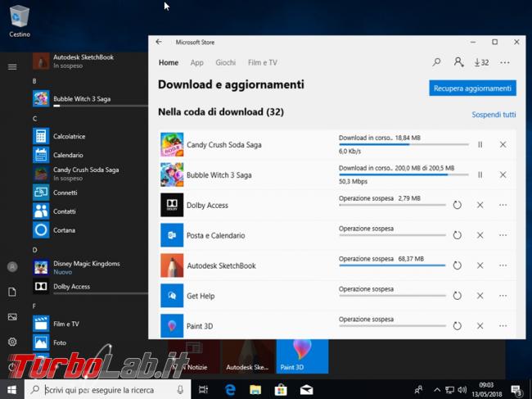The image size is (532, 399).
Task: Switch to the App tab
Action: (196, 63)
